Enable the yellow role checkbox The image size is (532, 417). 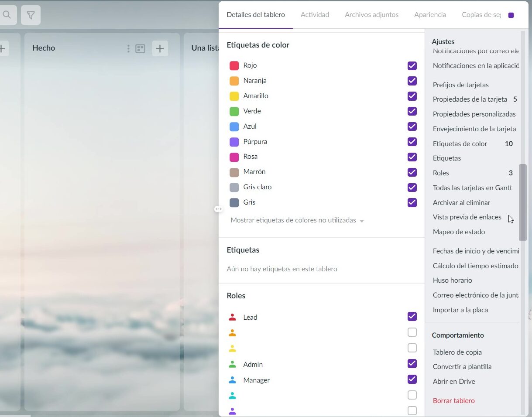[412, 348]
